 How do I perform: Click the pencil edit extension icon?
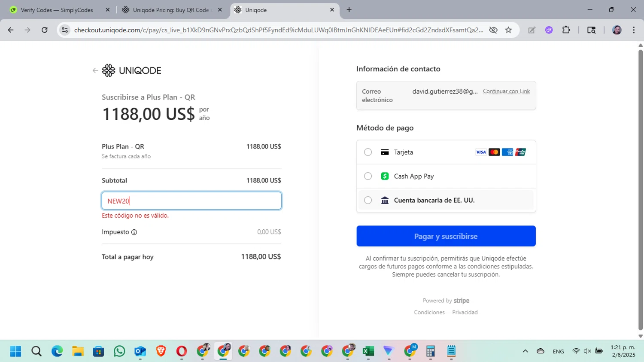point(532,30)
